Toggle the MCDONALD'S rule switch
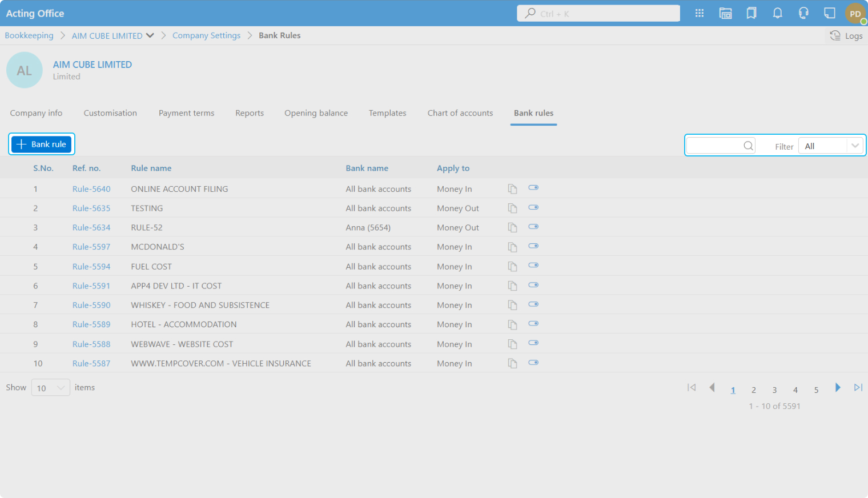Screen dimensions: 868x498 tap(533, 246)
